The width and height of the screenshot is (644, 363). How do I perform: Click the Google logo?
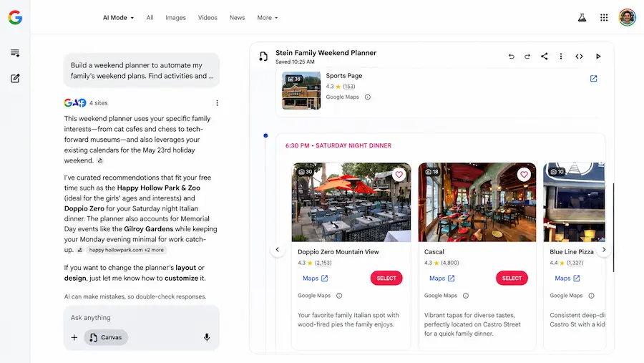point(15,17)
